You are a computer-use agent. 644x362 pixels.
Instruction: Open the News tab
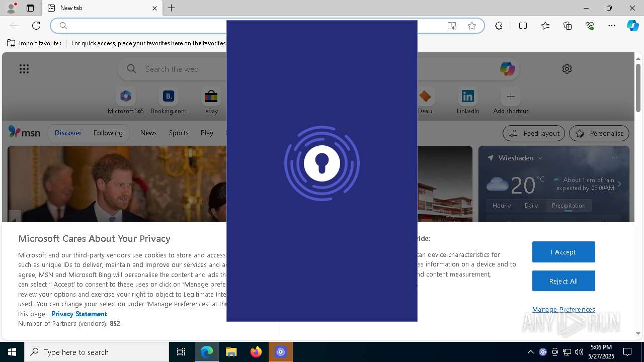pos(148,133)
